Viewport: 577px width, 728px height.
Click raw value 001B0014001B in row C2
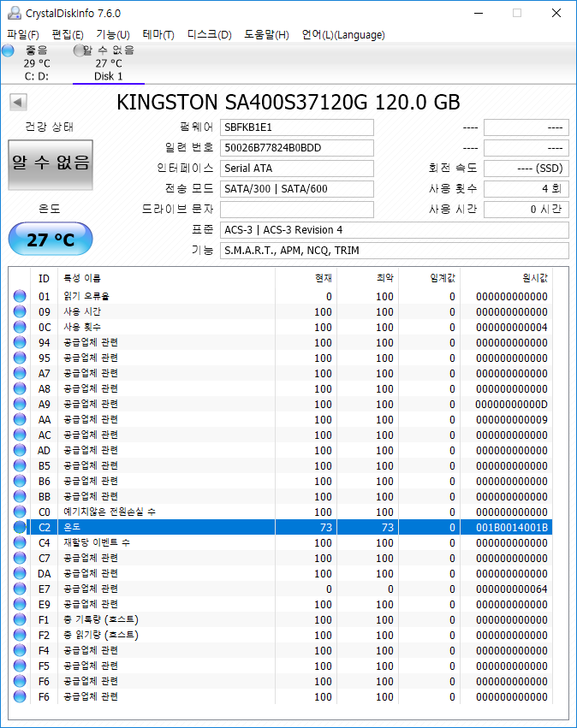point(511,528)
